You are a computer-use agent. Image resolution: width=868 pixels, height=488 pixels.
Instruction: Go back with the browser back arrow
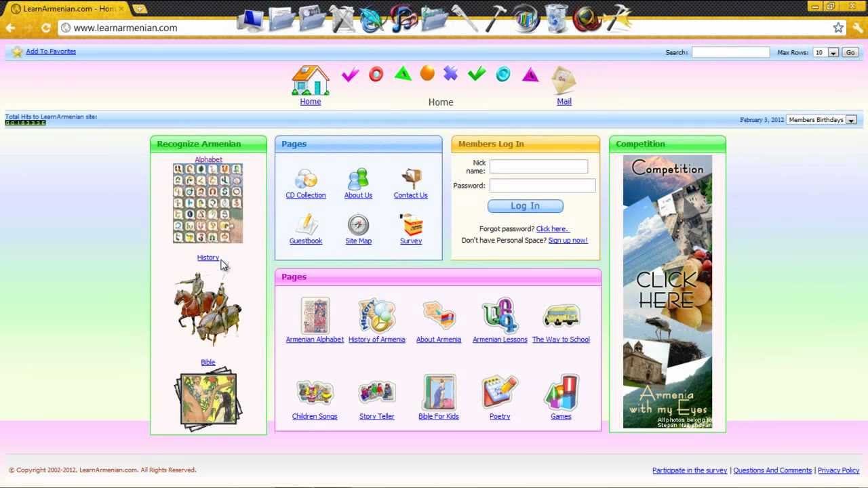(x=10, y=28)
